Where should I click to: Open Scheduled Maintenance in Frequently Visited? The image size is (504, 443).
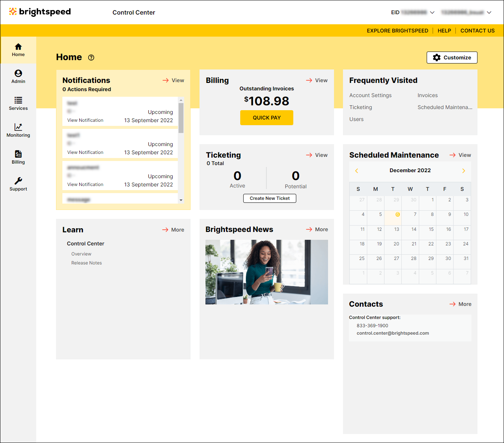tap(445, 107)
